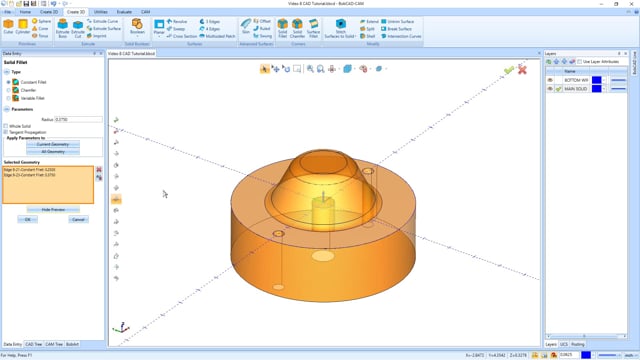Activate the Extrude Cut tool
Image resolution: width=640 pixels, height=360 pixels.
coord(78,29)
